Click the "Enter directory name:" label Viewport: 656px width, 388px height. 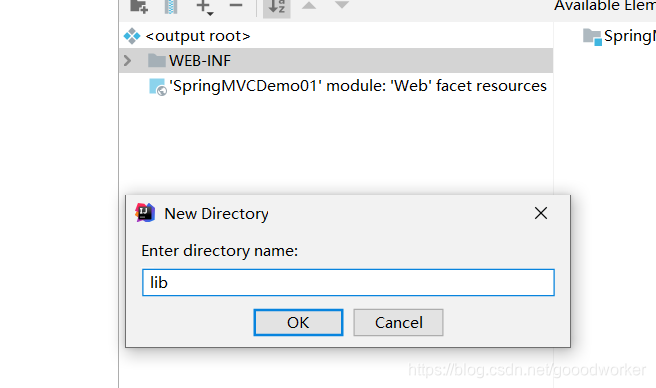pyautogui.click(x=220, y=251)
